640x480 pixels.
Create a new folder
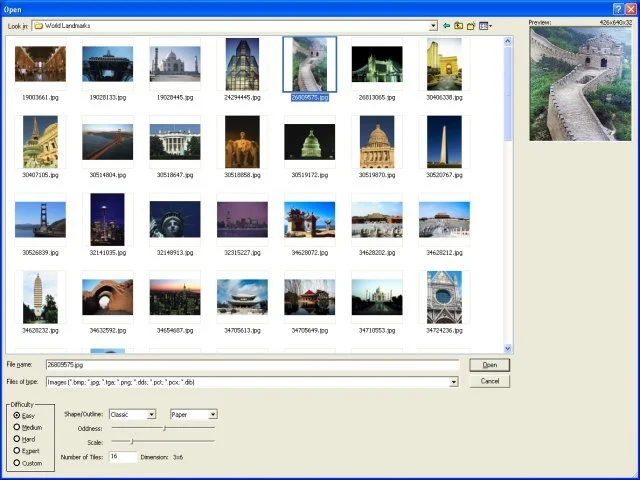(471, 25)
